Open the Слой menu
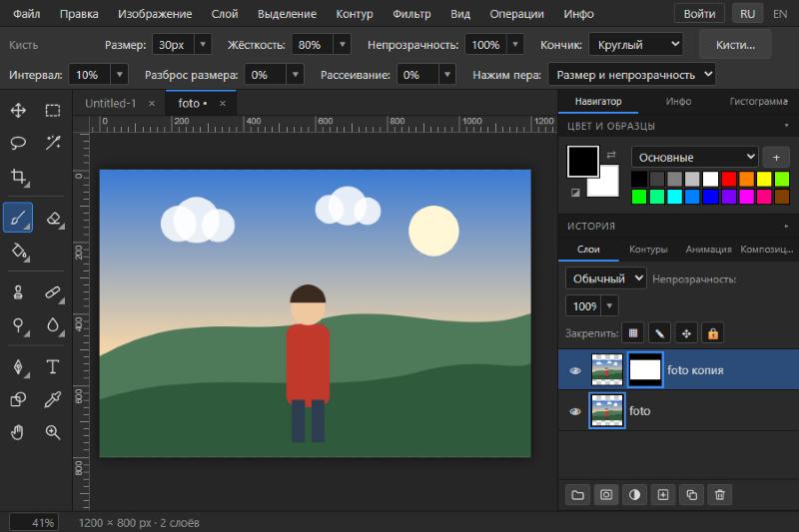 pyautogui.click(x=225, y=14)
